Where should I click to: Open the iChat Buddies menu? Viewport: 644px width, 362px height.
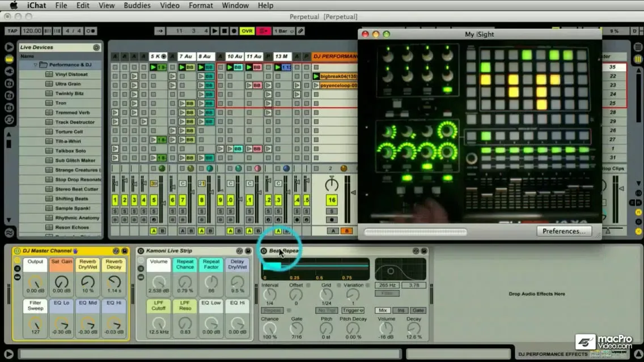137,5
